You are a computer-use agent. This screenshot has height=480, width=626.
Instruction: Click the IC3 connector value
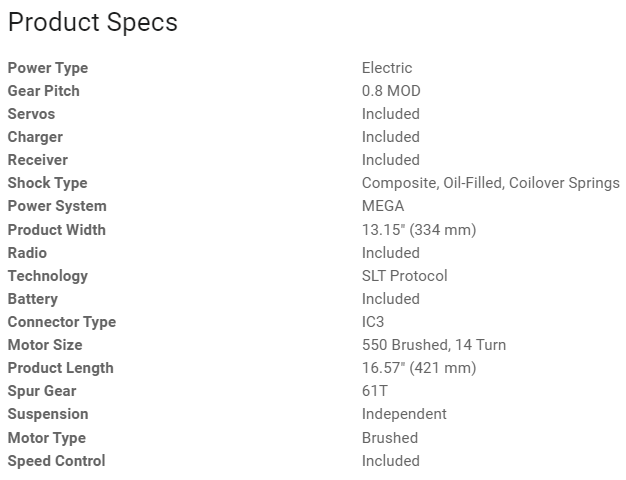point(373,322)
